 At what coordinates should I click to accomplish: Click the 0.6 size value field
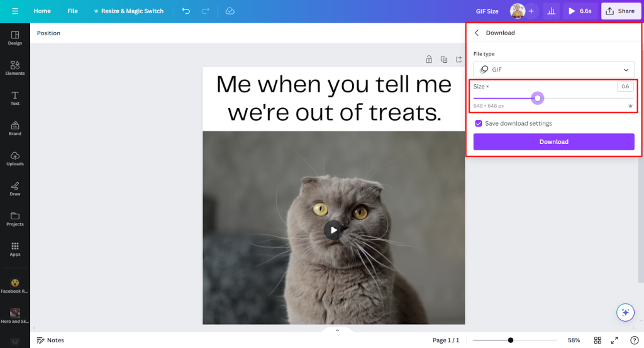625,87
